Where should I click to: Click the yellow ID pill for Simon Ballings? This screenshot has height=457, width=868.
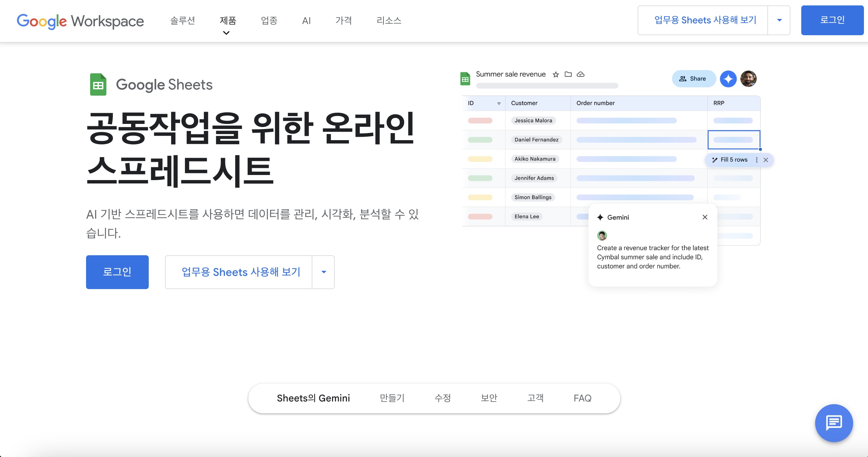(x=480, y=197)
